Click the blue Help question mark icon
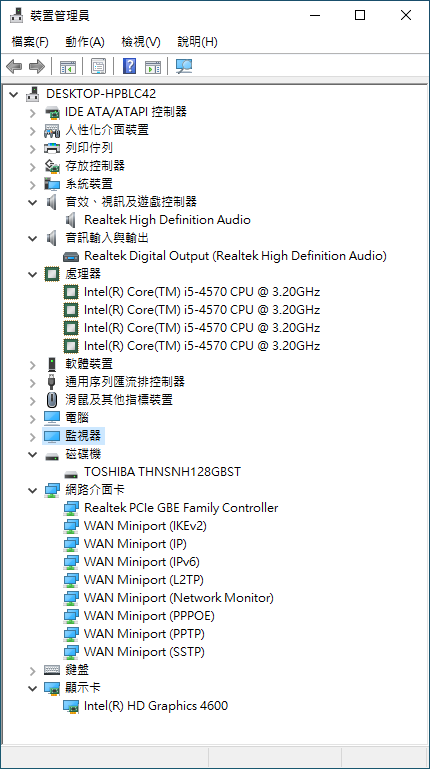This screenshot has height=769, width=430. 129,66
